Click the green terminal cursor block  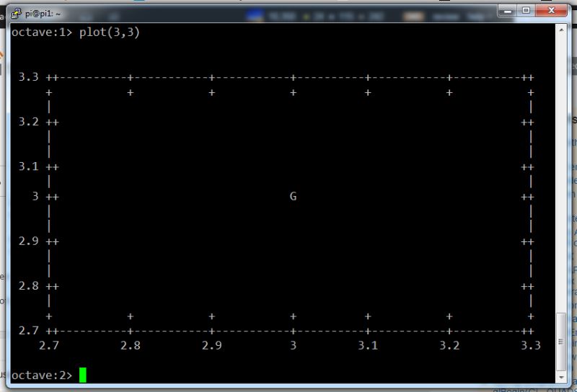(x=83, y=375)
